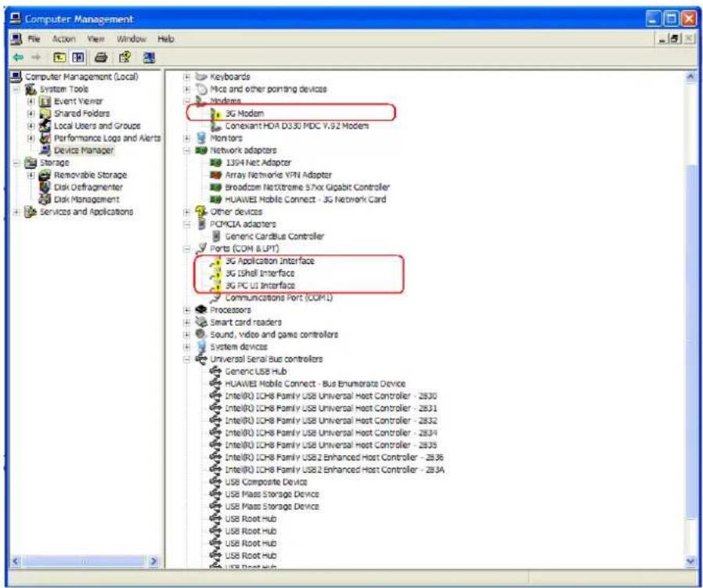The width and height of the screenshot is (703, 588).
Task: Select Intel ICH8 USB2 Enhanced Host Controller 283A
Action: click(334, 470)
